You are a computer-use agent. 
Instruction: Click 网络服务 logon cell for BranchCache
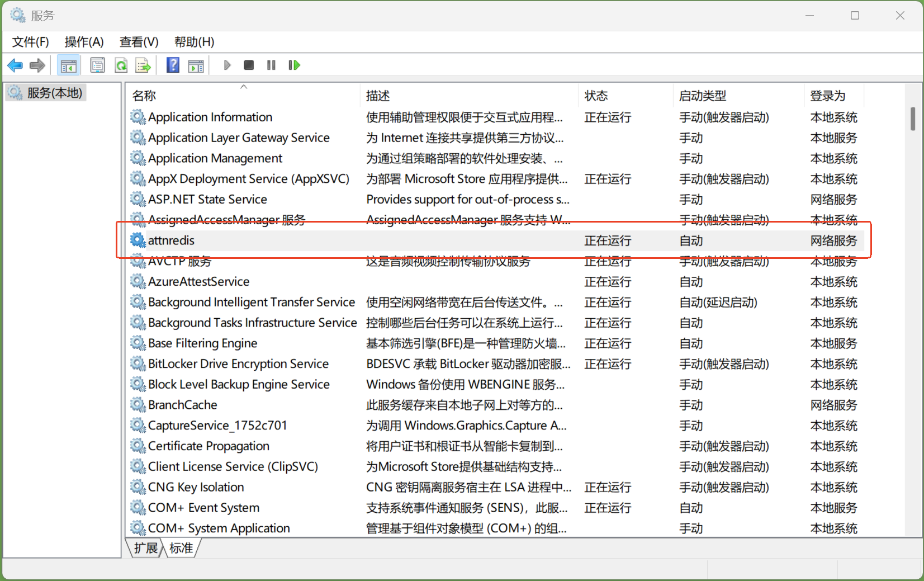(833, 405)
